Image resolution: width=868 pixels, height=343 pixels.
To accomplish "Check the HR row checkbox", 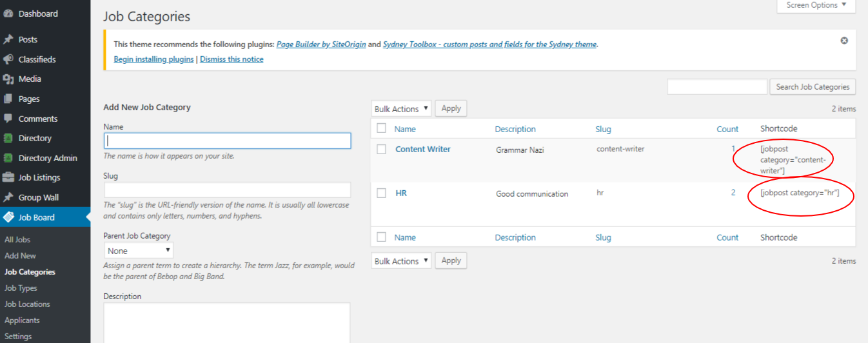I will tap(382, 193).
